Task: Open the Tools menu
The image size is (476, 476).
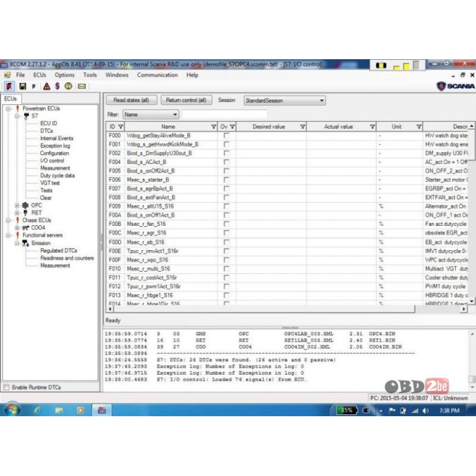Action: point(90,75)
